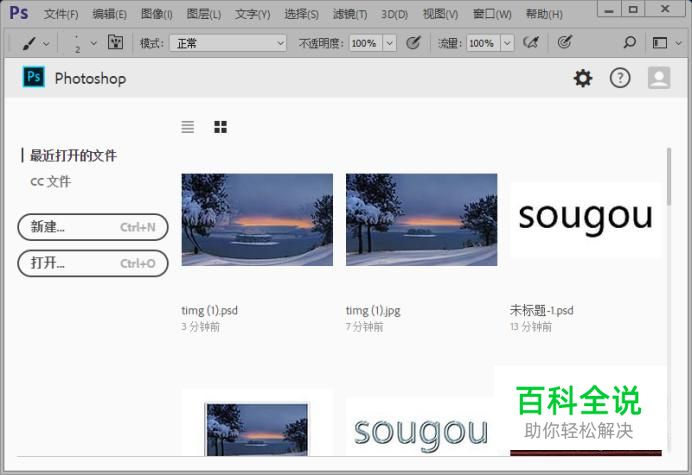Open the 文字(Y) menu
The height and width of the screenshot is (475, 692).
pyautogui.click(x=252, y=14)
